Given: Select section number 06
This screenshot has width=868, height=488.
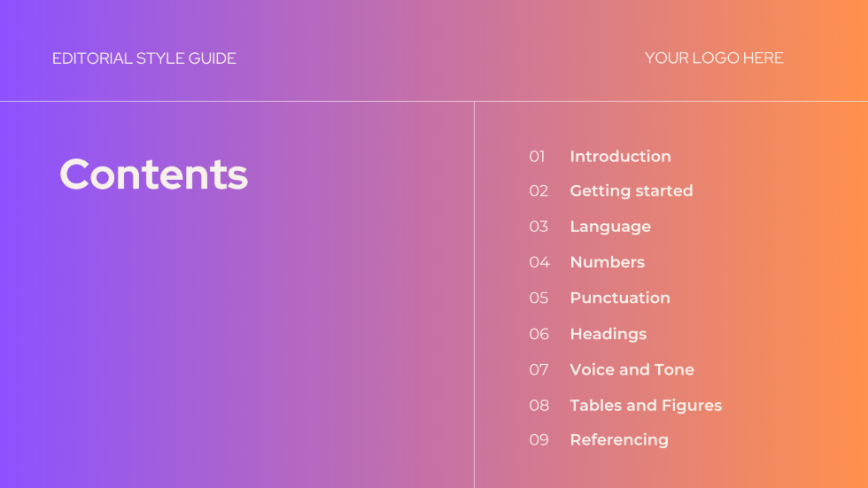Looking at the screenshot, I should [539, 334].
